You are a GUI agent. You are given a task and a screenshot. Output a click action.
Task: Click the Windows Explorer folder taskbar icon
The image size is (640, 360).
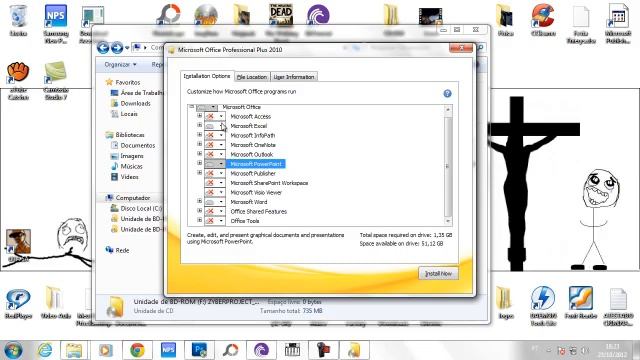coord(74,350)
